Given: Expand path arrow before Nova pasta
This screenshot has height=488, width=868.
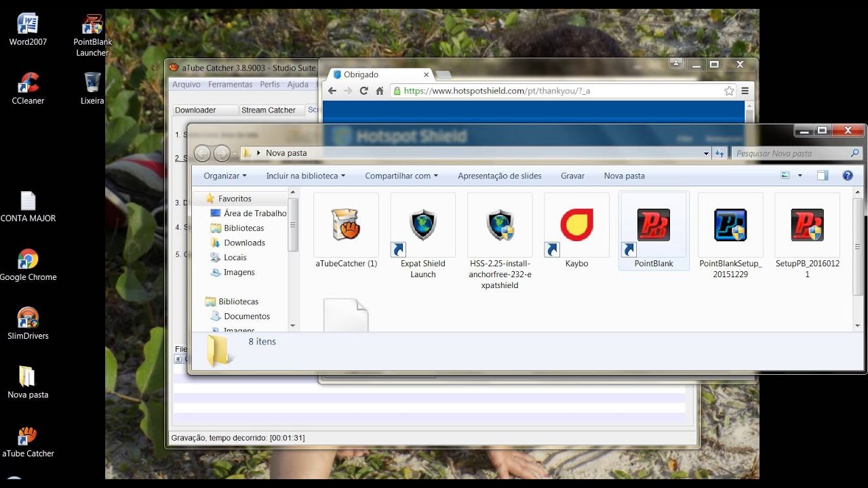Looking at the screenshot, I should click(258, 153).
